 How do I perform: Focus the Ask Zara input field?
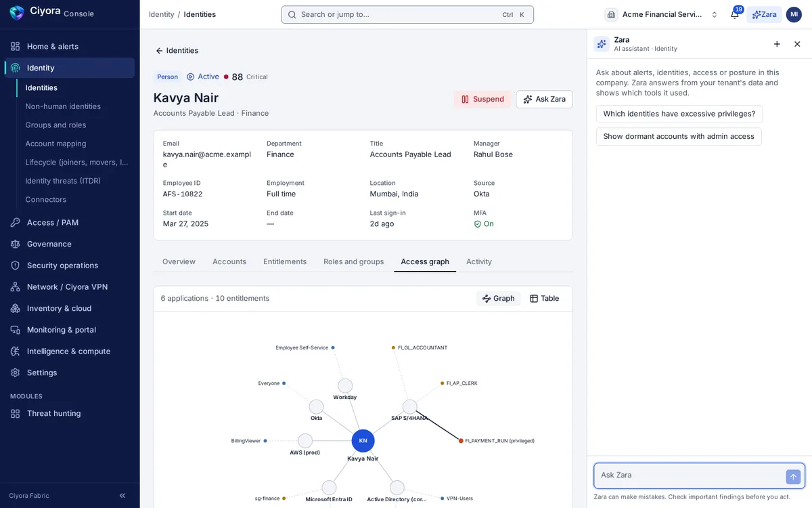(x=690, y=475)
